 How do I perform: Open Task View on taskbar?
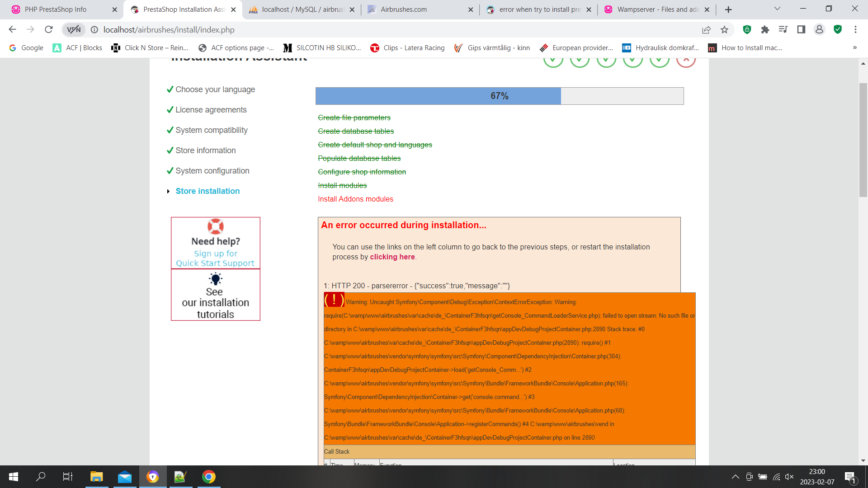click(x=68, y=477)
